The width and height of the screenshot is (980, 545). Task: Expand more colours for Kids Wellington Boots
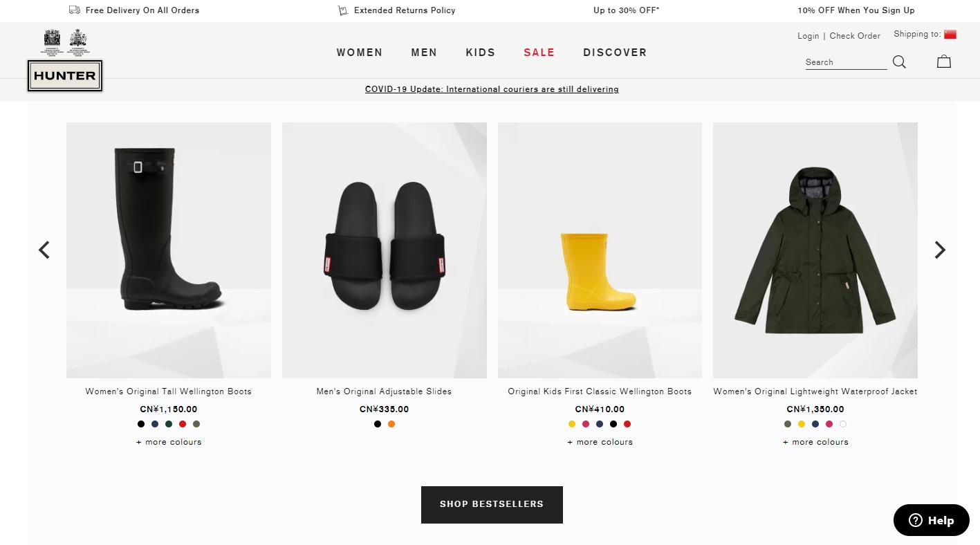(600, 442)
